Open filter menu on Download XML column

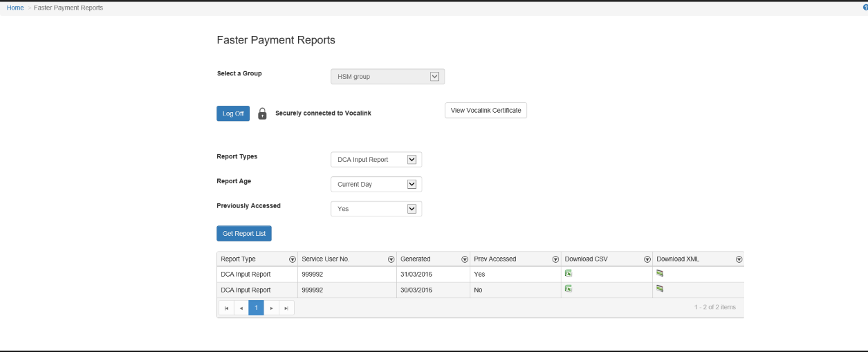(x=739, y=259)
